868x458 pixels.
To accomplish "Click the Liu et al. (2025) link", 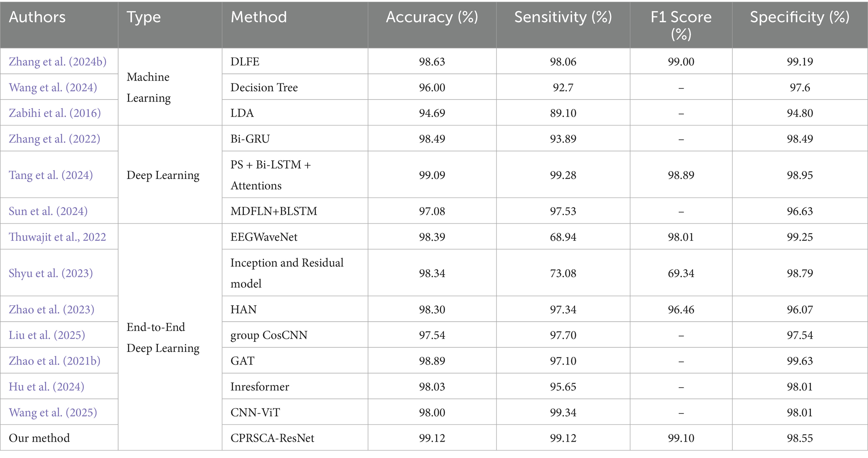I will click(47, 335).
